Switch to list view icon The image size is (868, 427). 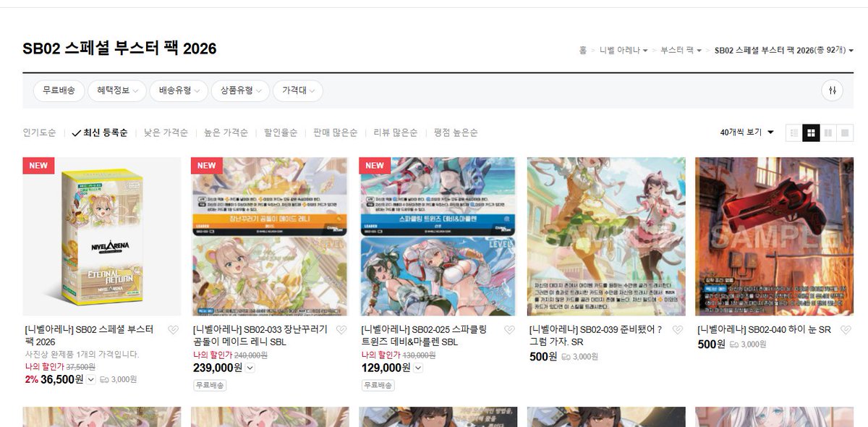click(794, 132)
